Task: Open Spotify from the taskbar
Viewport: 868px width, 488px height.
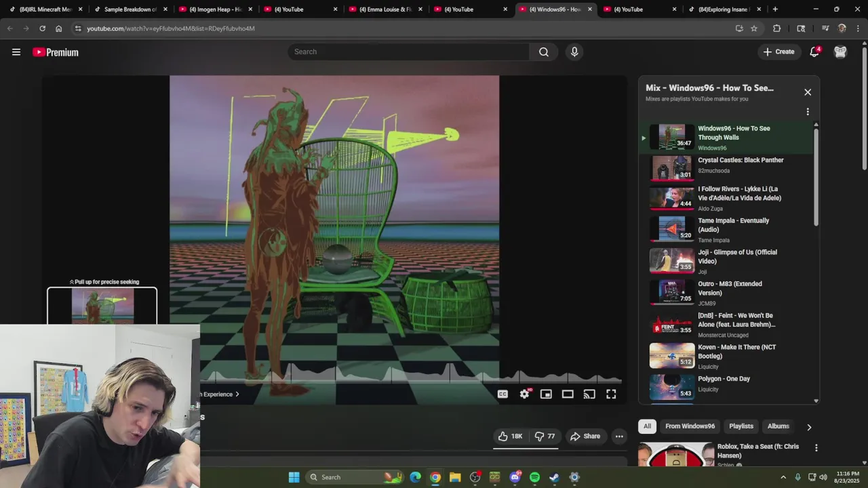Action: 534,477
